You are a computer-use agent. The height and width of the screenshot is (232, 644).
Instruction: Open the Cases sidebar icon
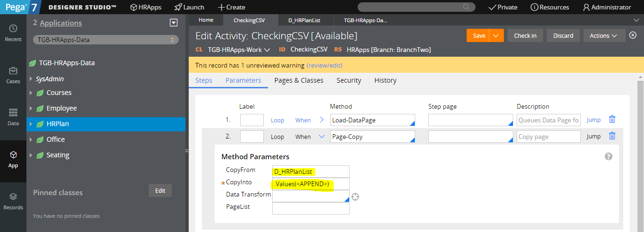click(x=13, y=75)
